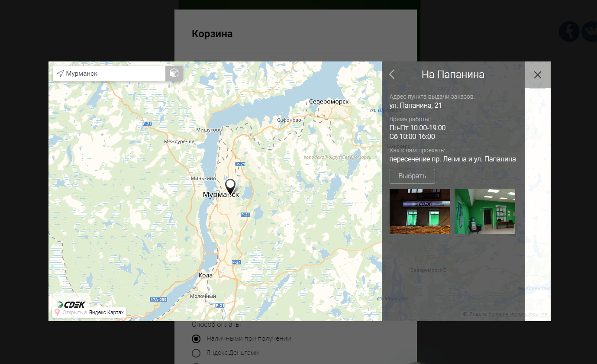Click the CDEK logo on the map
The width and height of the screenshot is (597, 364).
(71, 304)
